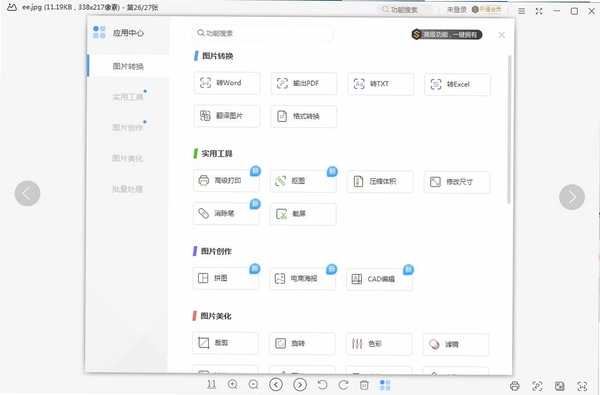Click the convert to Word icon in bottom toolbar
Image resolution: width=600 pixels, height=395 pixels.
click(582, 386)
